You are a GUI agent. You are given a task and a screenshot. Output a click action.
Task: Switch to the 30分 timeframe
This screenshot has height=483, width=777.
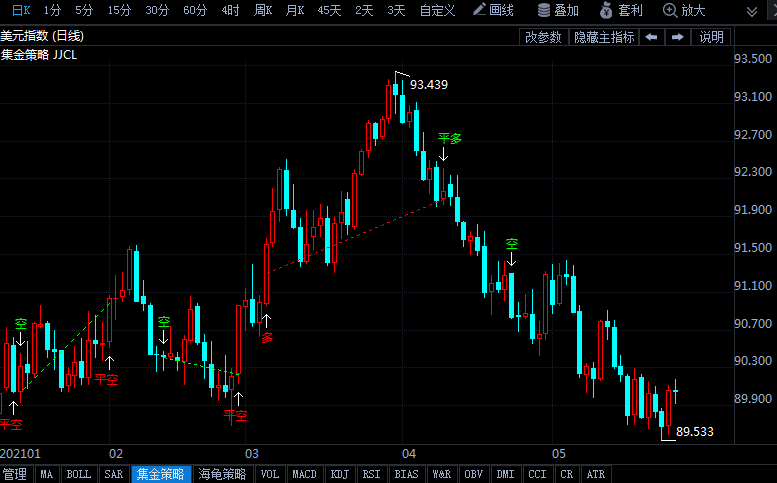(x=157, y=10)
